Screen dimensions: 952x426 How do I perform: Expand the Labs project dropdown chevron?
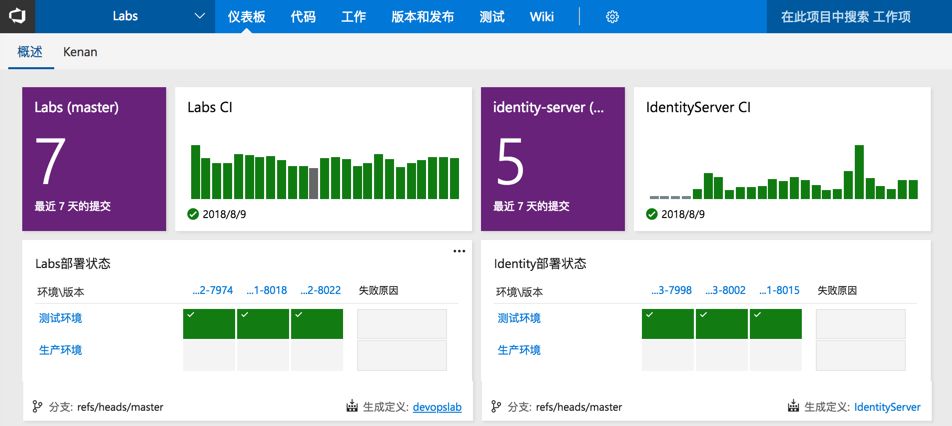click(x=200, y=16)
